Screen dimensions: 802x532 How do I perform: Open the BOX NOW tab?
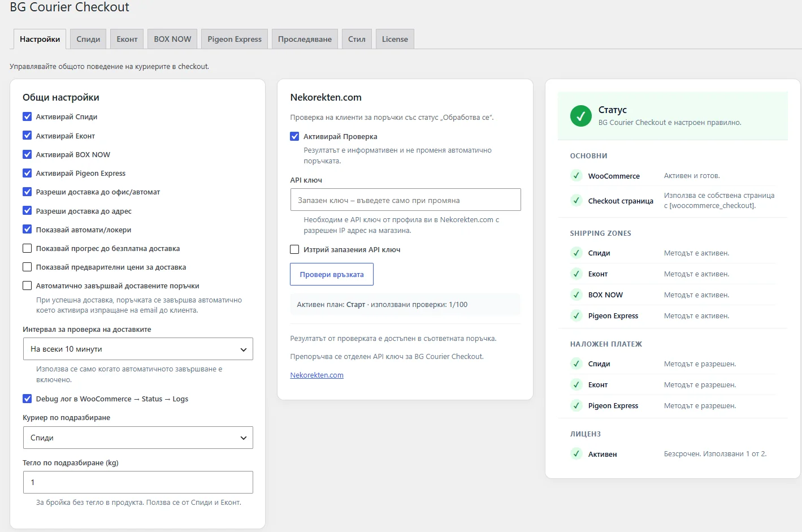point(172,39)
